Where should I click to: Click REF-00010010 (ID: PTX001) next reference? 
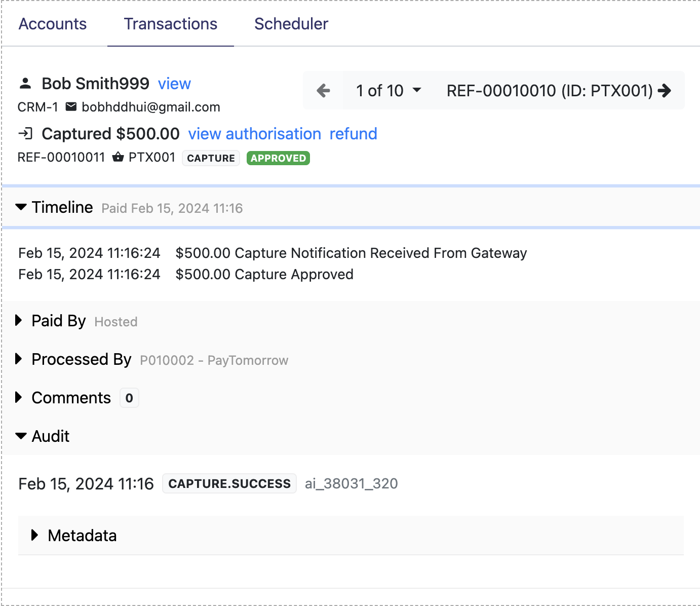pos(550,91)
